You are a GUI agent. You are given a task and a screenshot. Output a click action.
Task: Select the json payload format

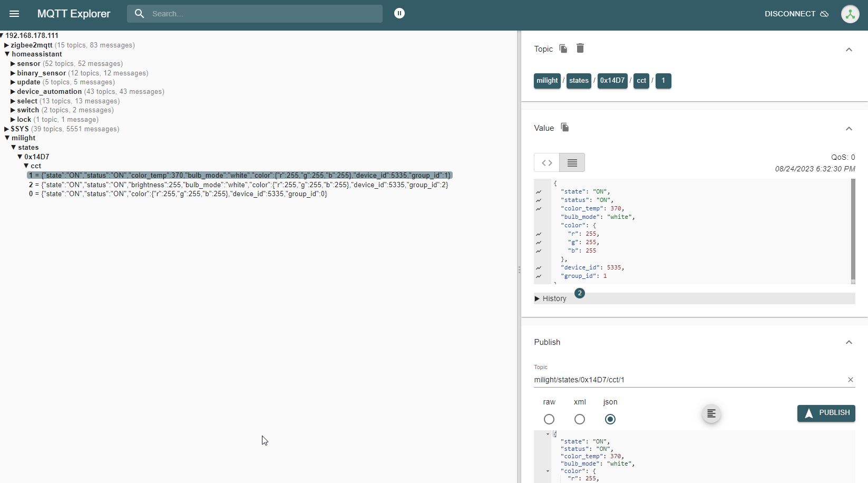[x=610, y=419]
